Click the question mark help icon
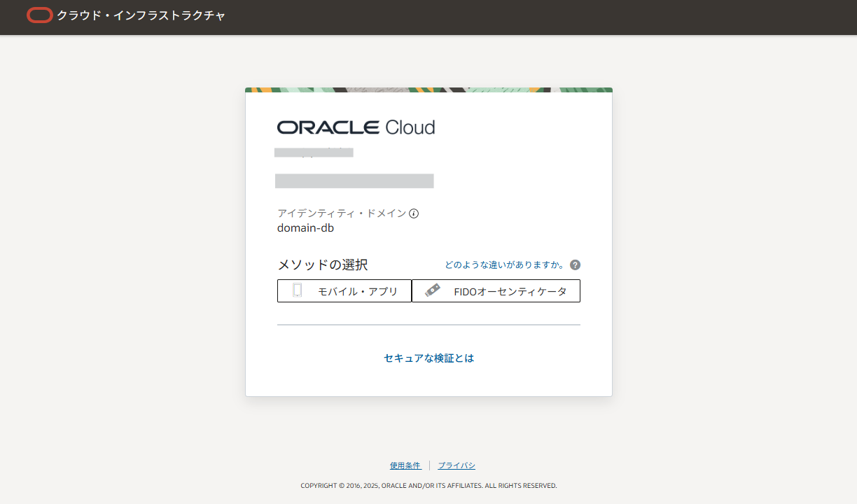 [574, 265]
